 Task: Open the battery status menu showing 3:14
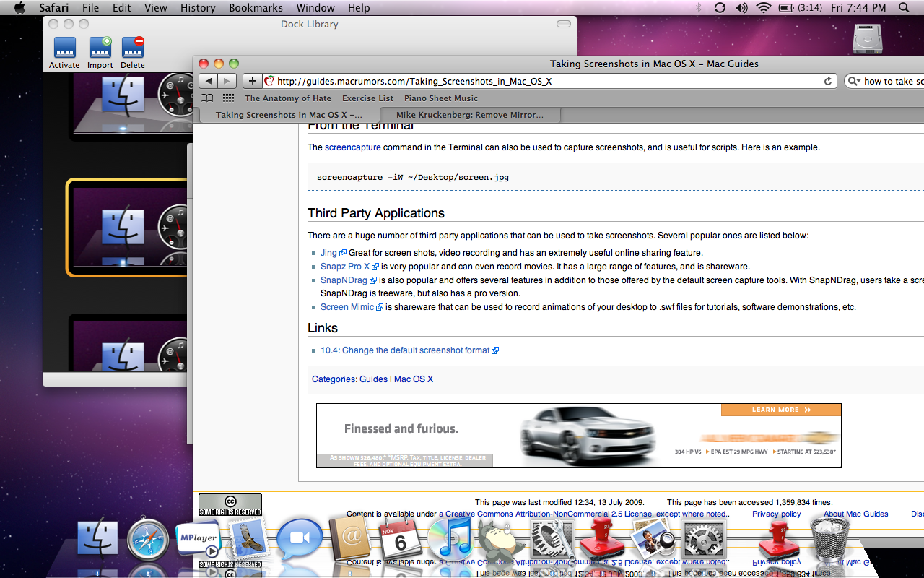coord(800,8)
